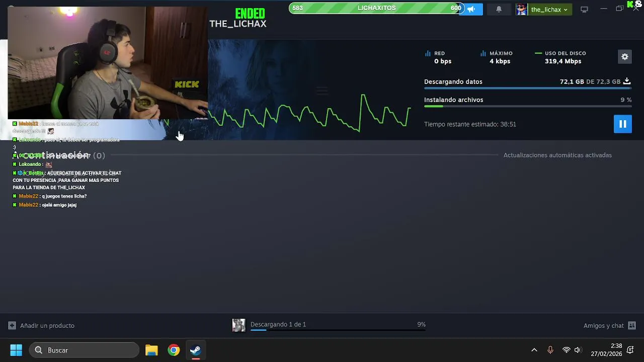Open the Steam notifications bell

(x=499, y=9)
